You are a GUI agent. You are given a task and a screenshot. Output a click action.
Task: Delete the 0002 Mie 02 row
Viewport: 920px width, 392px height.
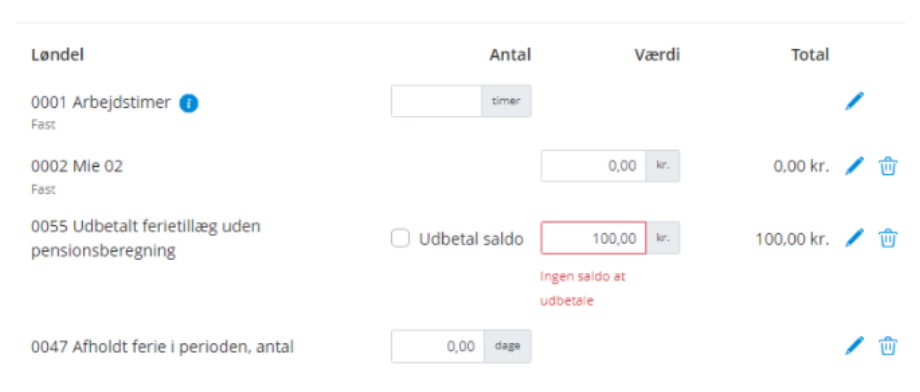tap(888, 167)
